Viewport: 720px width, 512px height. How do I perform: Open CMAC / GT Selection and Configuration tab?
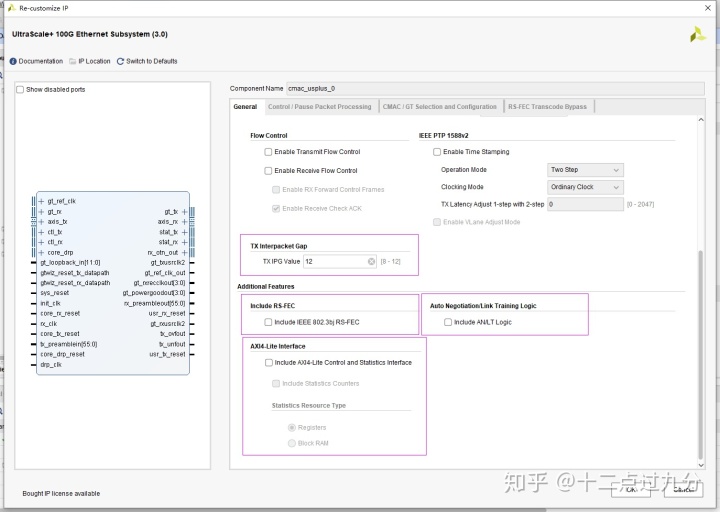pyautogui.click(x=440, y=107)
